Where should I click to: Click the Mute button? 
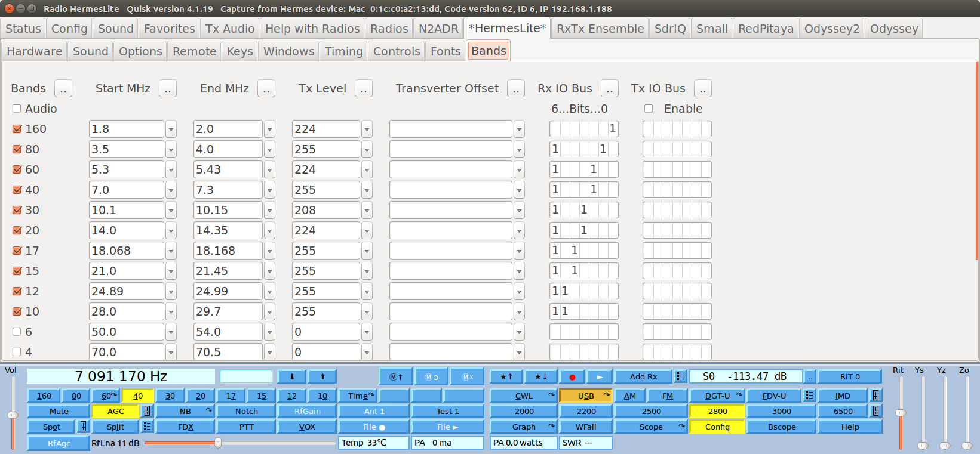click(x=59, y=411)
